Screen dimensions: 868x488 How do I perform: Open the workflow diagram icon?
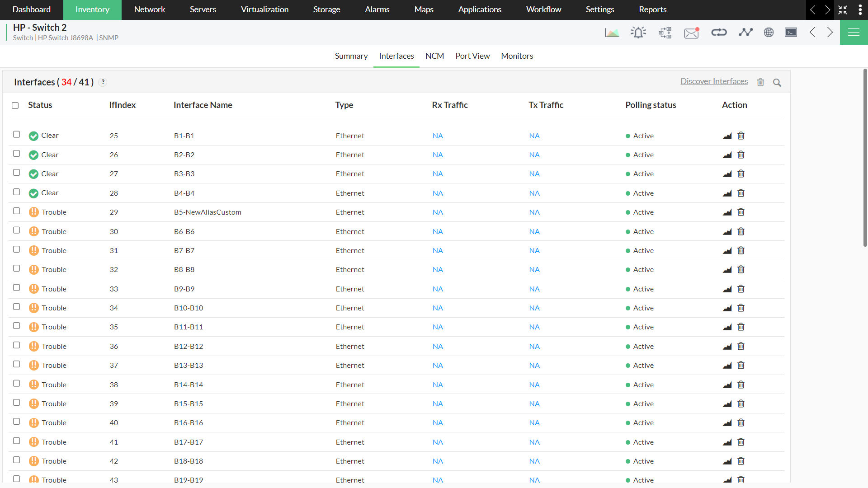pyautogui.click(x=665, y=33)
